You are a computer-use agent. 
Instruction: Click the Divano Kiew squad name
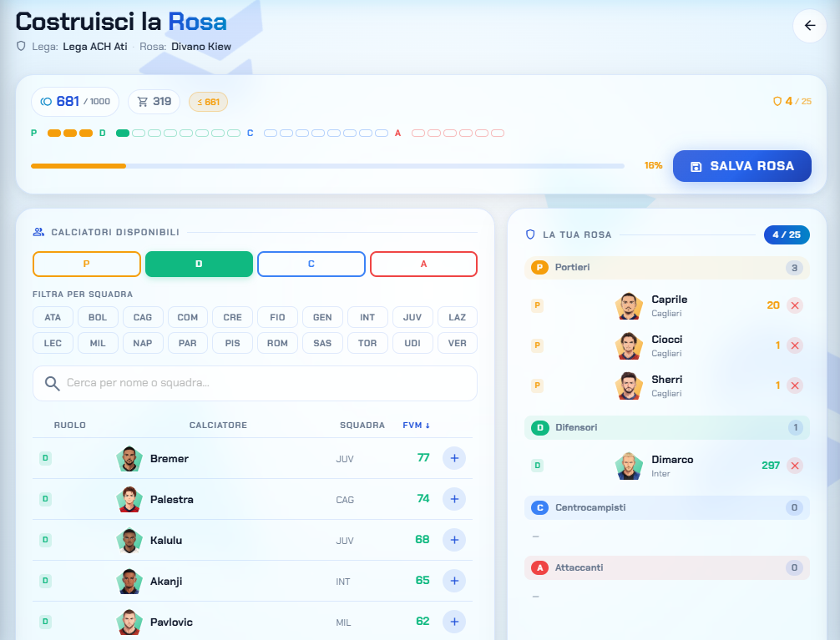coord(201,47)
